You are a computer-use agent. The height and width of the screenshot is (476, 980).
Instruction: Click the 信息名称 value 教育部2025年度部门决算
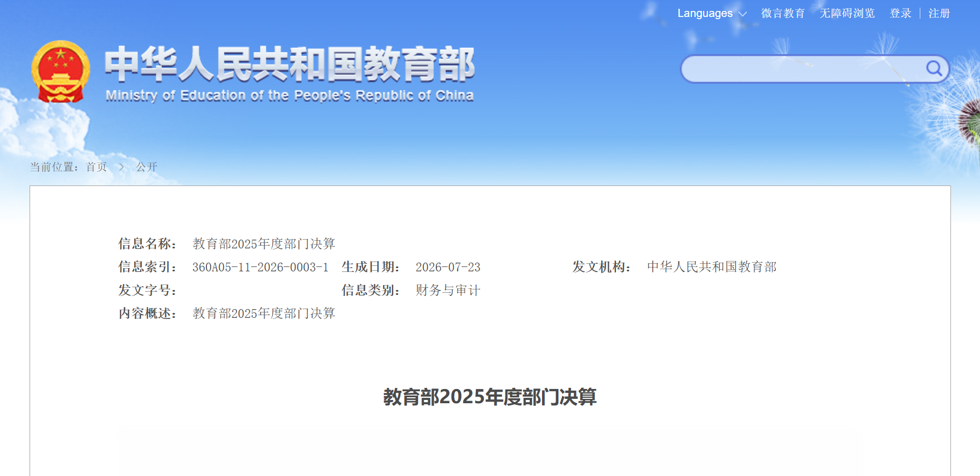(264, 243)
